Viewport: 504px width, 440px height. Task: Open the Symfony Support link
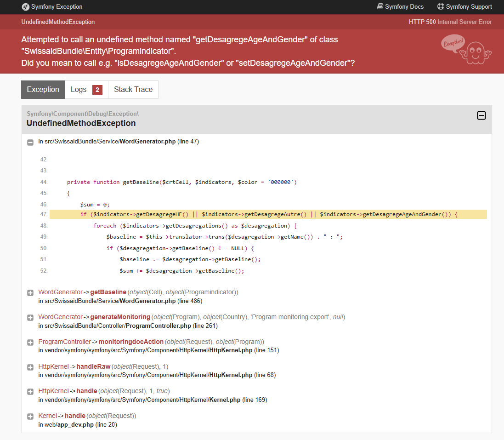464,7
